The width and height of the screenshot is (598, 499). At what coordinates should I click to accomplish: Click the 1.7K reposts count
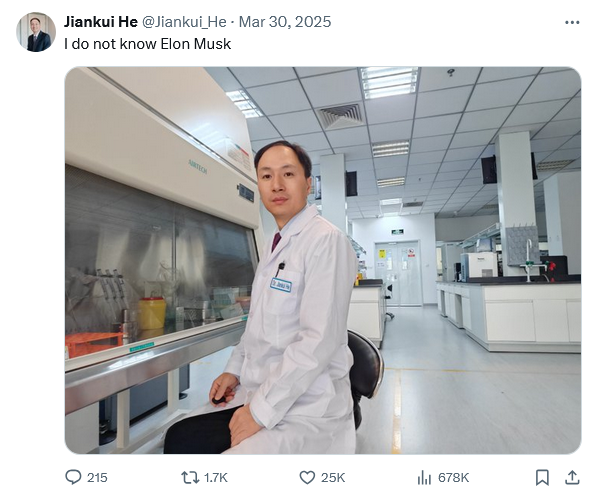(x=216, y=478)
